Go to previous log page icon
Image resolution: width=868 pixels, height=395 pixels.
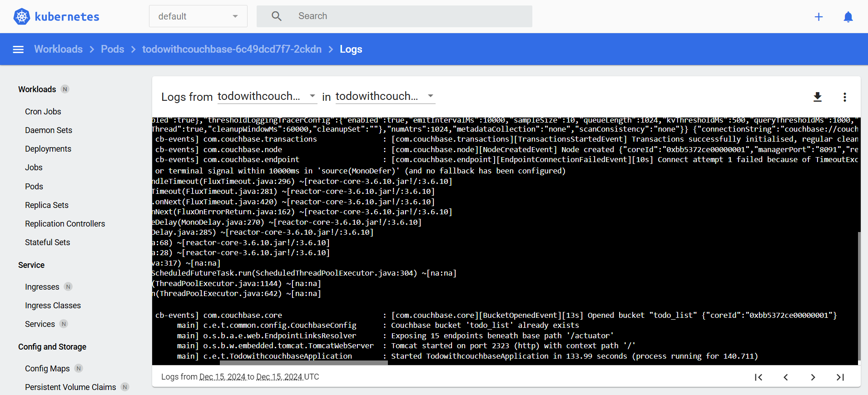click(786, 377)
